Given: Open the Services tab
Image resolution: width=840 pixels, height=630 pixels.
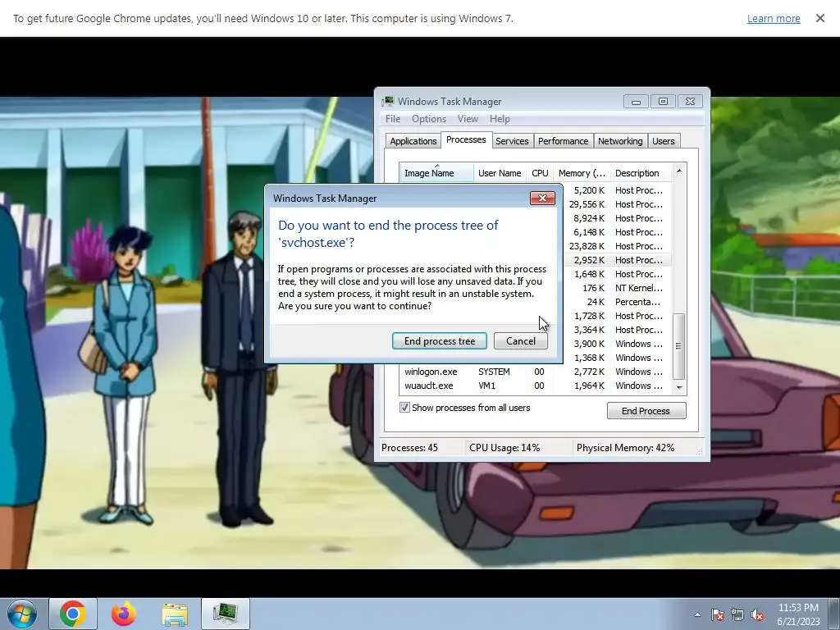Looking at the screenshot, I should 512,141.
